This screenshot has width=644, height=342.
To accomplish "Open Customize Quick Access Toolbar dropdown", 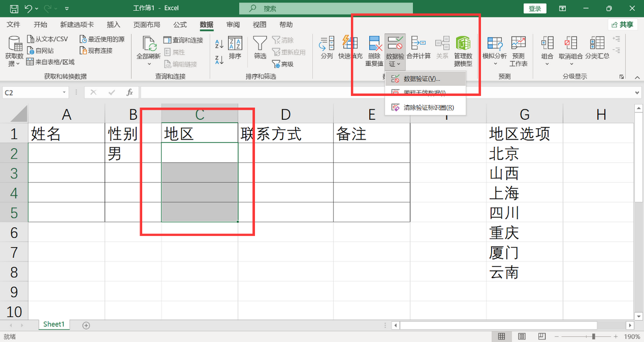I will 67,9.
